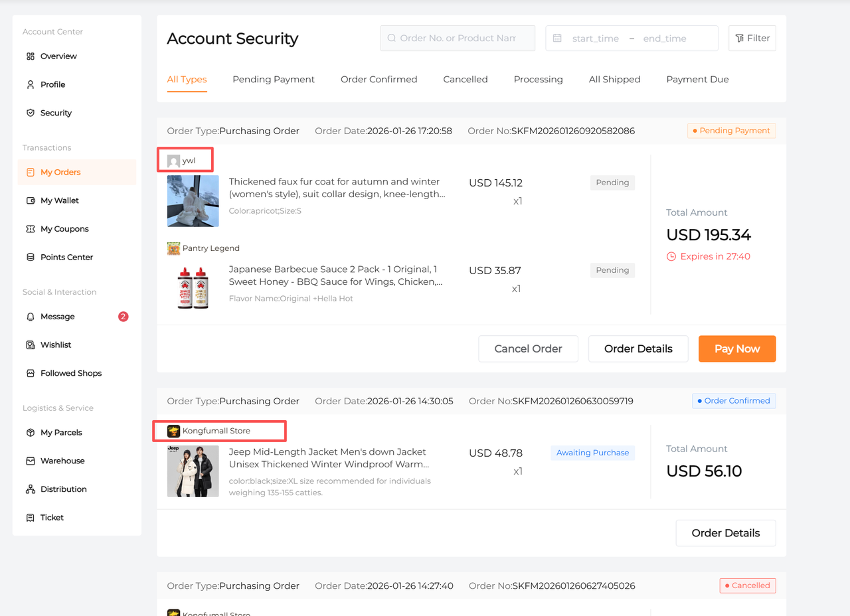The height and width of the screenshot is (616, 850).
Task: Click the Profile person icon
Action: pos(31,85)
